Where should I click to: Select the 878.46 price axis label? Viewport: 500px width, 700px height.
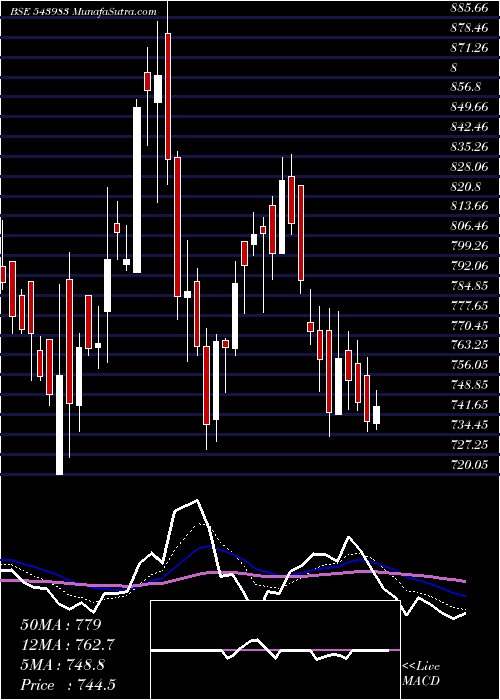point(470,28)
